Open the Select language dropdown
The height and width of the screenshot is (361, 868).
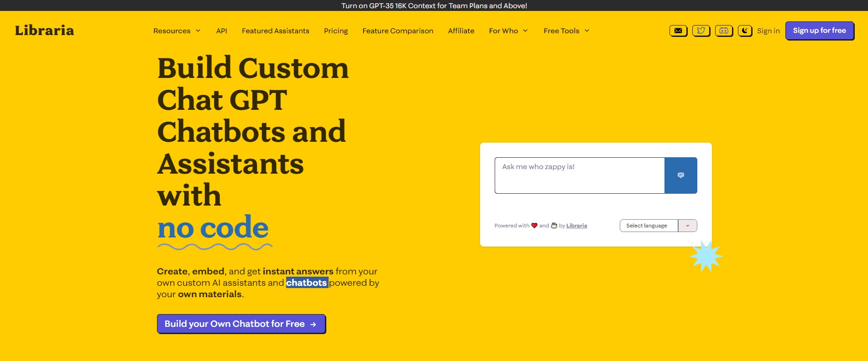pyautogui.click(x=658, y=226)
